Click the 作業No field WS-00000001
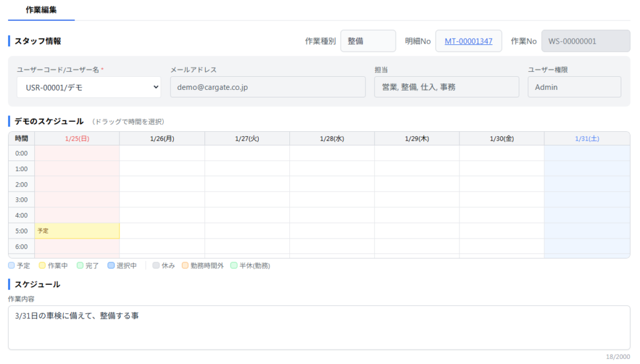Screen dimensions: 640x364 point(585,41)
